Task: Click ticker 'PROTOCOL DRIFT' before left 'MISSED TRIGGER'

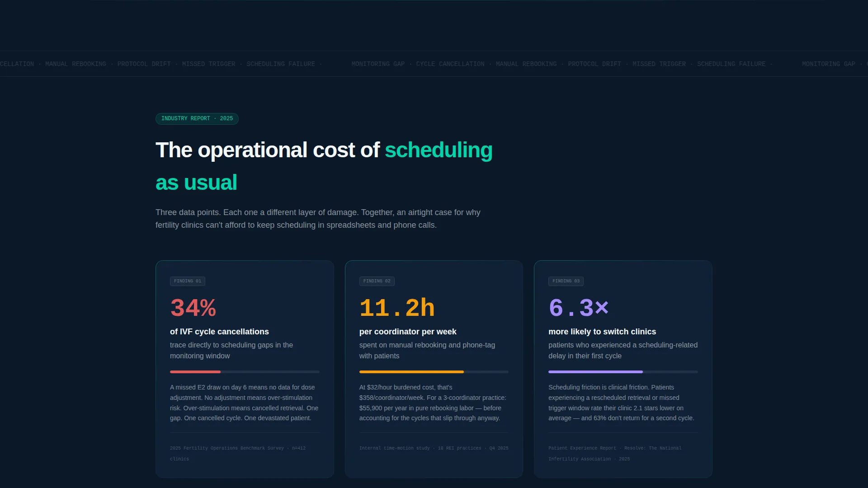Action: 144,64
